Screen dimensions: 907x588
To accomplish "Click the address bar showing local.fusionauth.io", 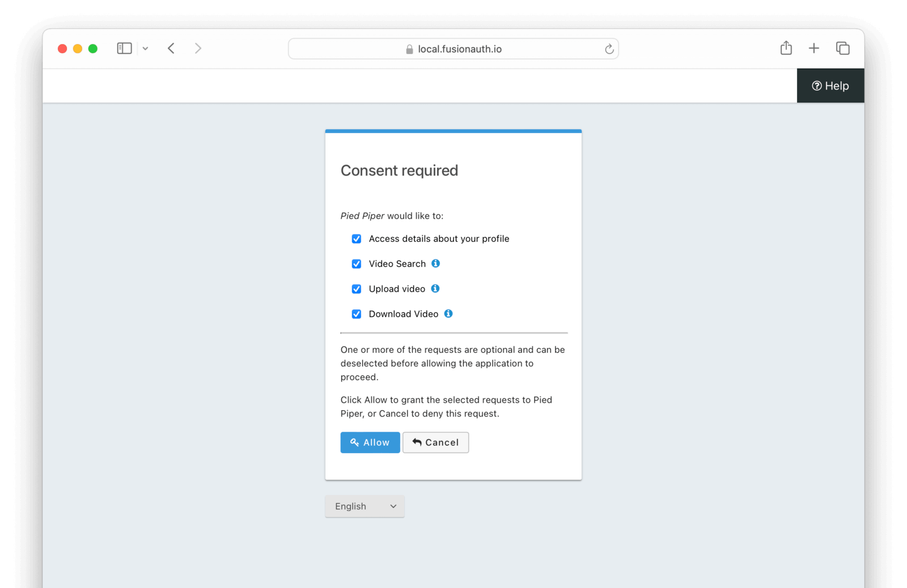I will coord(459,49).
